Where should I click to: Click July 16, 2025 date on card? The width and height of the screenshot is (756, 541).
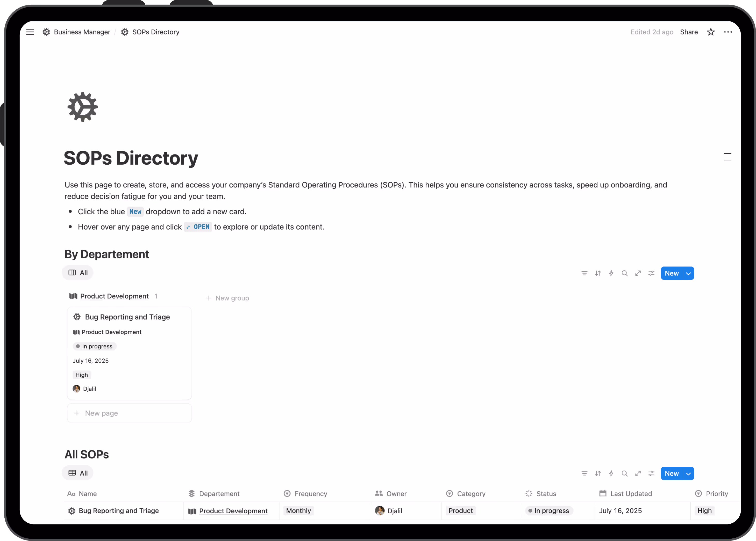tap(91, 361)
